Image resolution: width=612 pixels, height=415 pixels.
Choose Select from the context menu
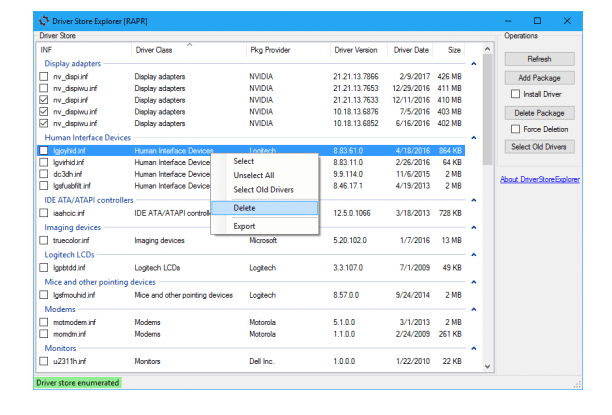tap(265, 161)
